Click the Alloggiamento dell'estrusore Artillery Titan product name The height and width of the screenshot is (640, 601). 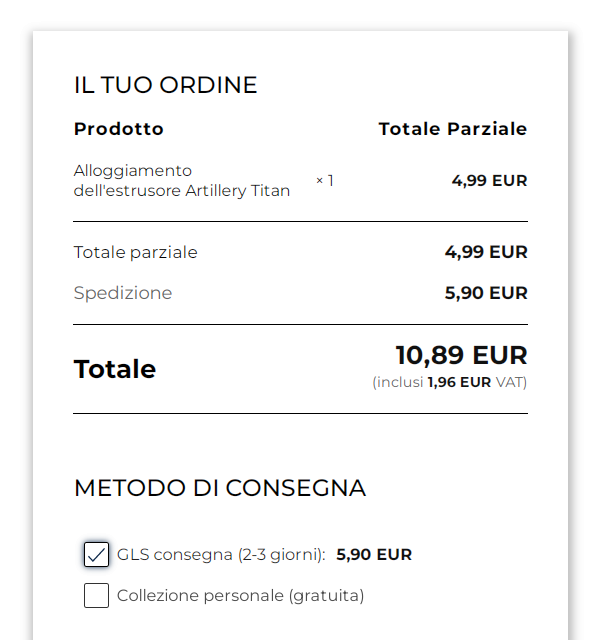tap(181, 180)
